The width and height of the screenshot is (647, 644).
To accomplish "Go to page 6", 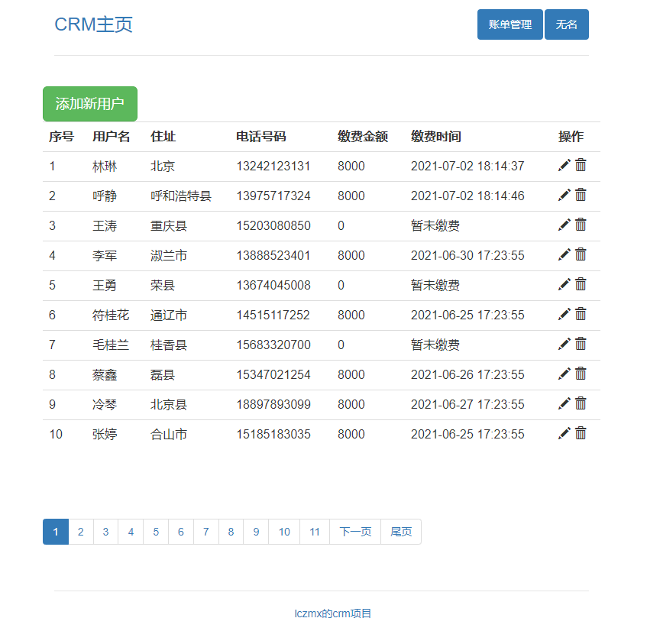I will click(x=181, y=532).
